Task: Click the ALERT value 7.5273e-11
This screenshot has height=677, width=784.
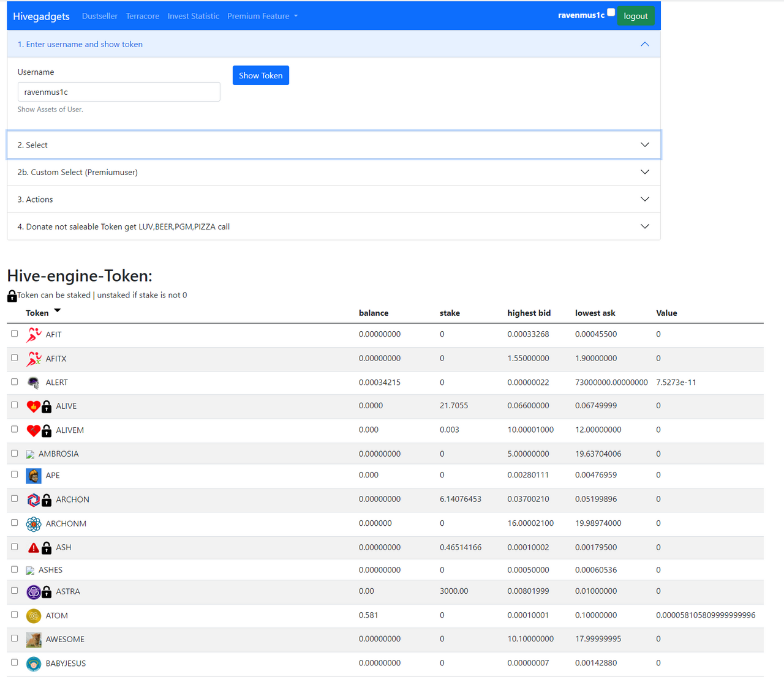Action: coord(676,383)
